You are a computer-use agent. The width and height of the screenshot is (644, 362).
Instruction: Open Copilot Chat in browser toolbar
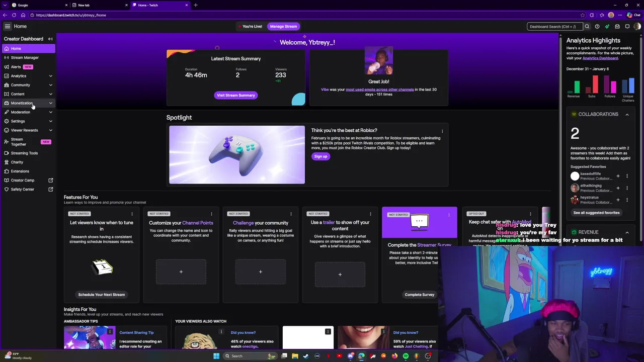pyautogui.click(x=633, y=15)
